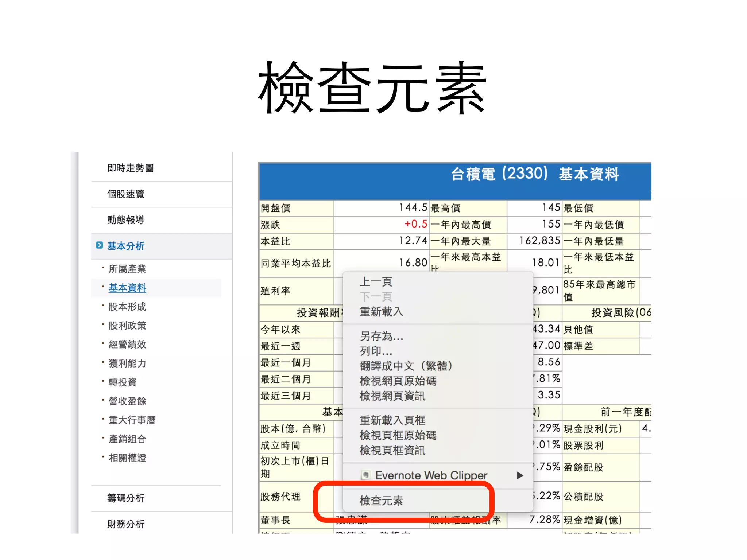
Task: Open 相關權證 sidebar sub-item
Action: click(x=127, y=458)
